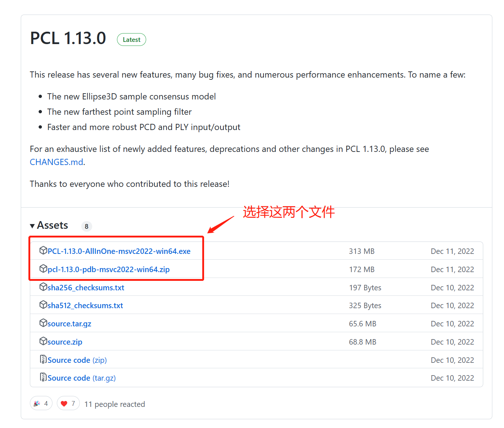
Task: Click Dec 10, 2022 date in sha256_checksums row
Action: click(x=452, y=288)
